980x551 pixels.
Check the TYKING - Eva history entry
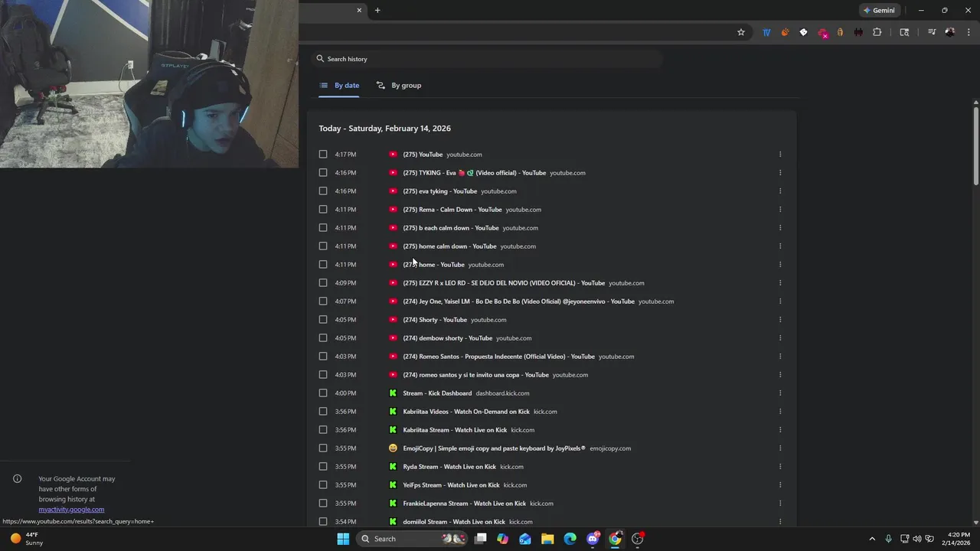[x=323, y=172]
